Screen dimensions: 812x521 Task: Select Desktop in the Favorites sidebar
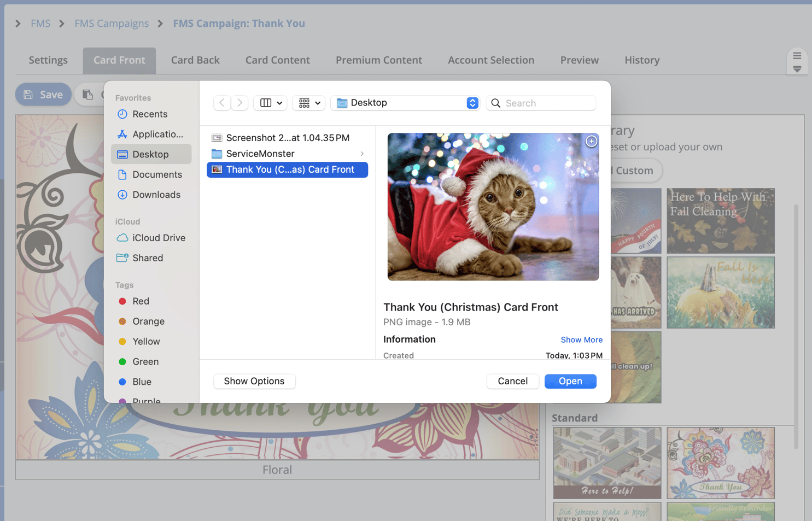(150, 154)
